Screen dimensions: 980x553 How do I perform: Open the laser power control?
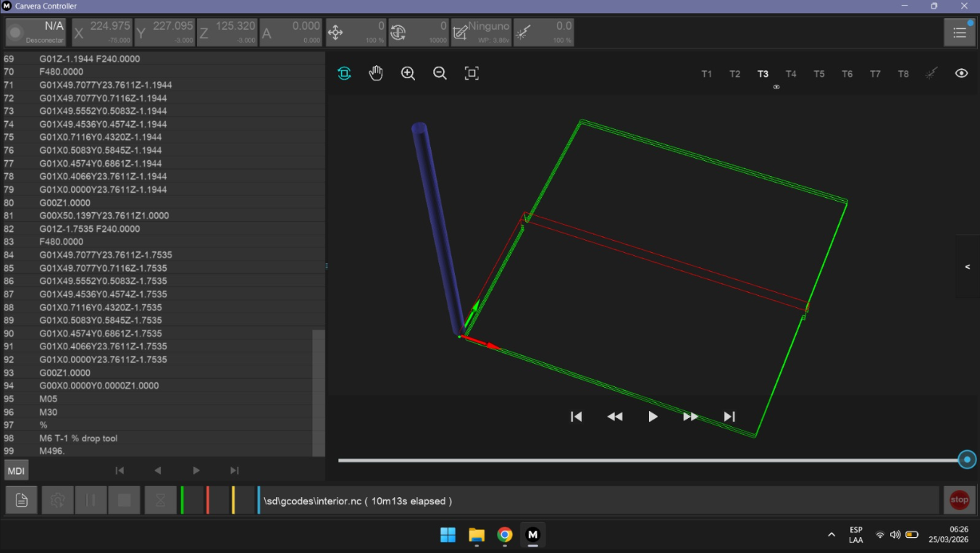click(x=543, y=33)
